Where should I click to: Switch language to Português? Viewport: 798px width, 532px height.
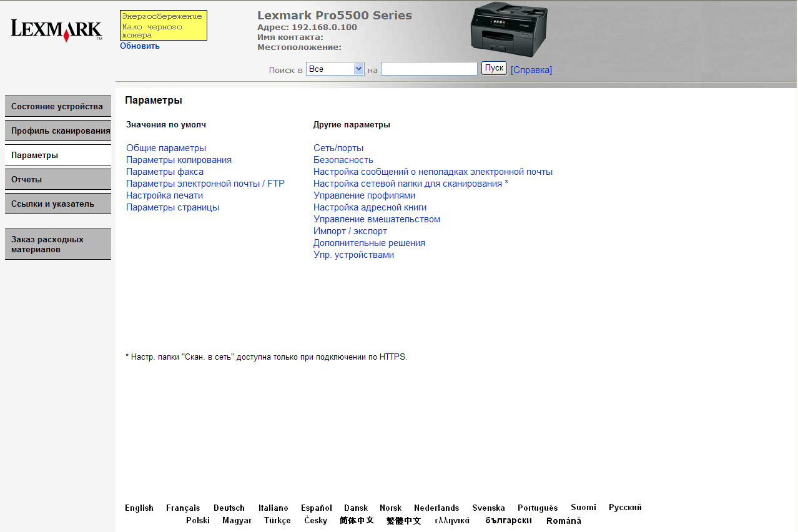click(x=538, y=508)
